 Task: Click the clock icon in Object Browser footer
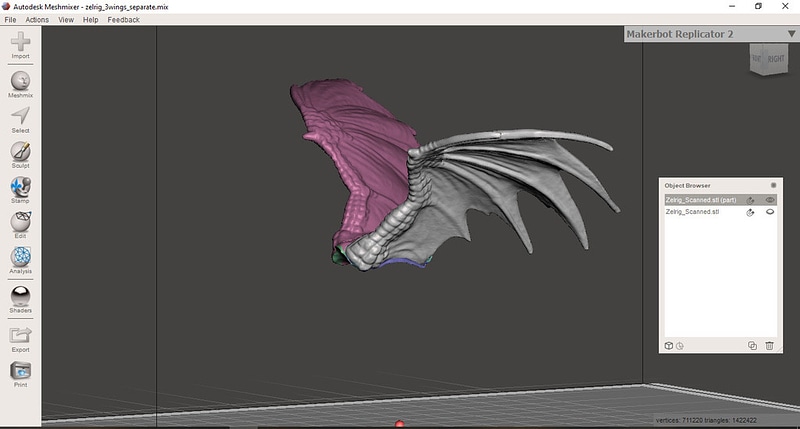[x=680, y=346]
